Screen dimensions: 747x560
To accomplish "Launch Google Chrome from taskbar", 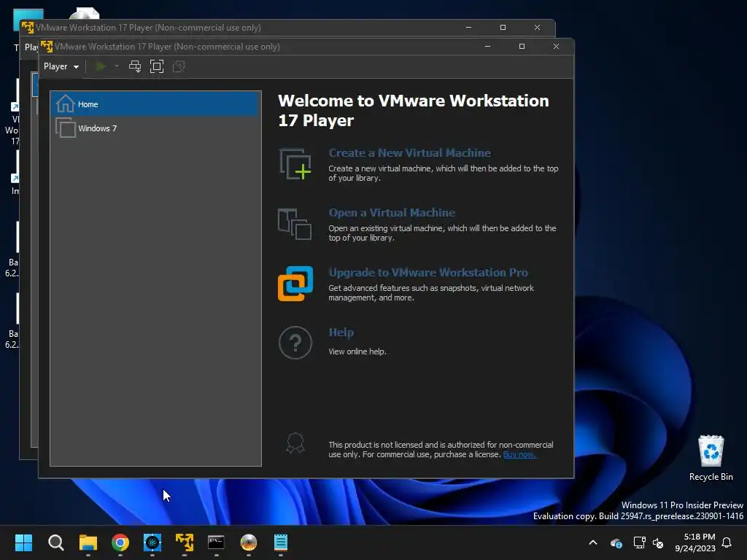I will (x=120, y=542).
